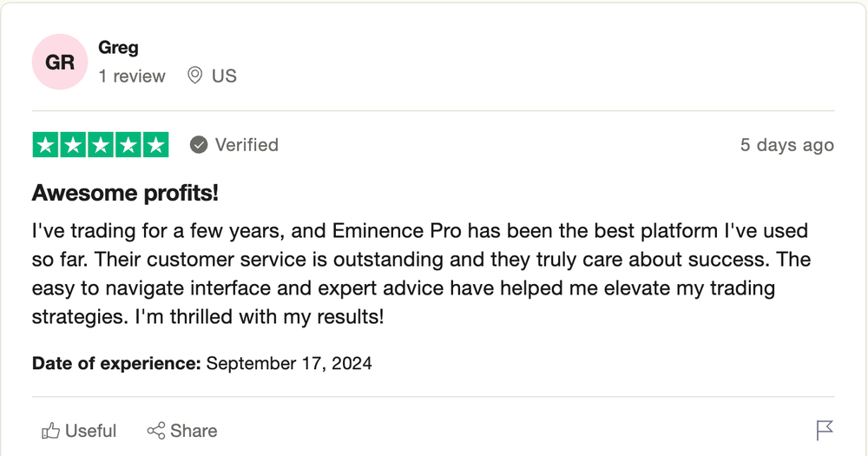Select the second green rating star

pyautogui.click(x=73, y=145)
